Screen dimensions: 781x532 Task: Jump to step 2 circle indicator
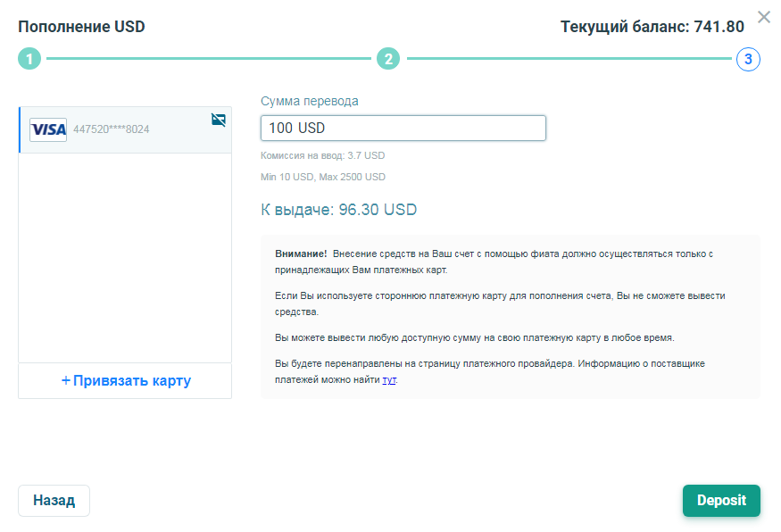pos(388,59)
